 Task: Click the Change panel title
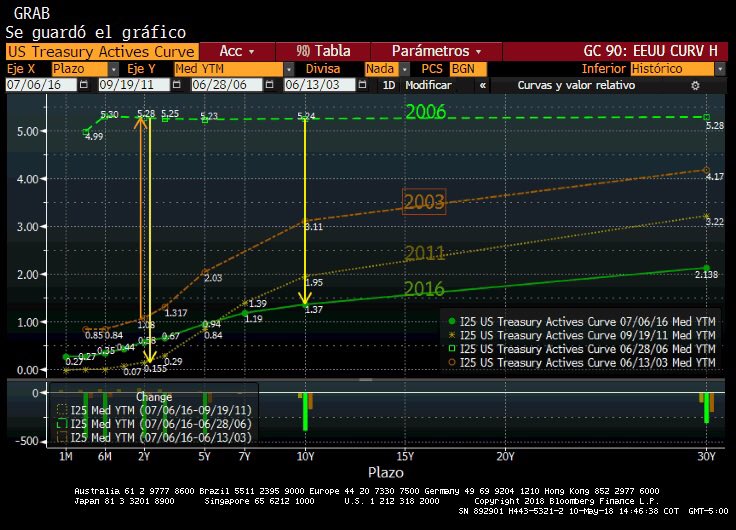tap(154, 397)
